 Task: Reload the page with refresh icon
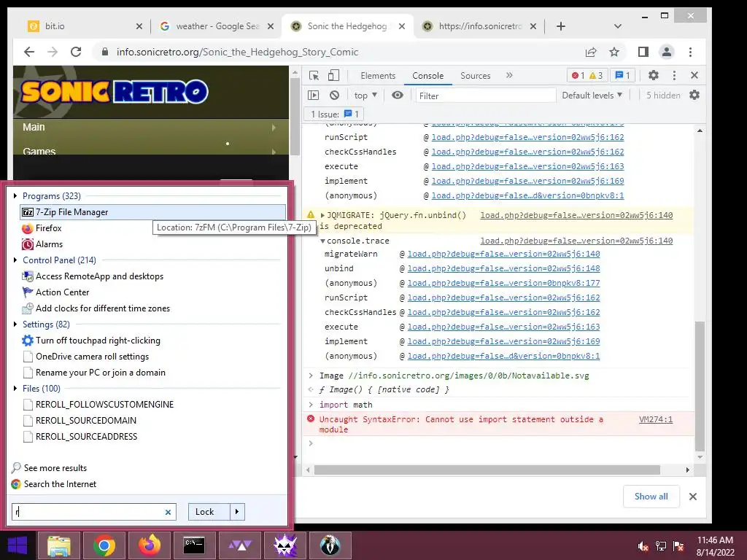[76, 52]
